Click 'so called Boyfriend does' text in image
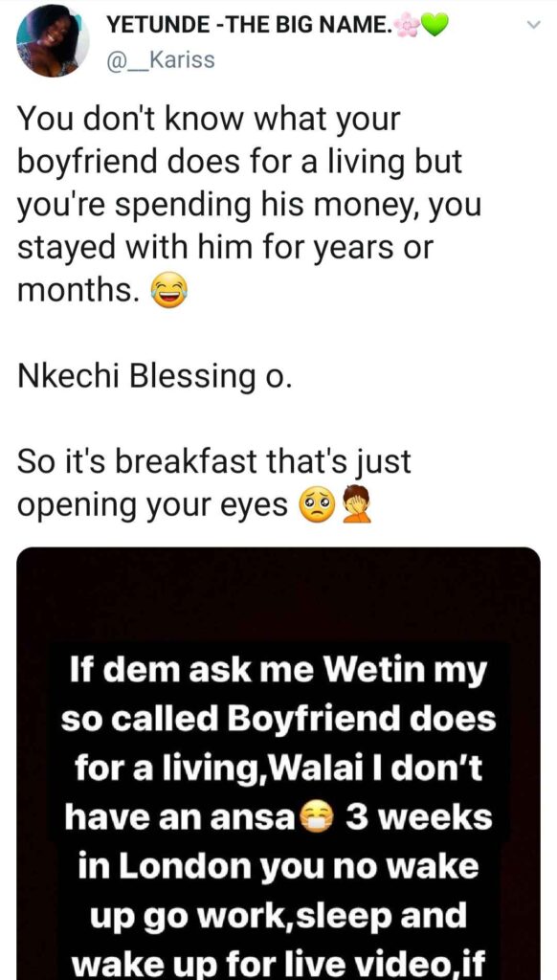This screenshot has height=980, width=557. [278, 721]
